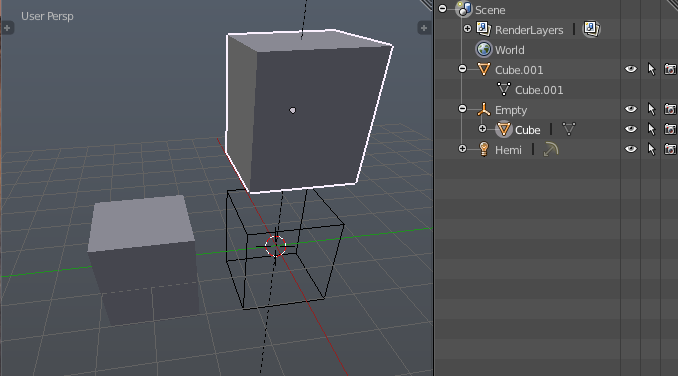
Task: Select the Cube.001 mesh data icon
Action: coord(504,89)
